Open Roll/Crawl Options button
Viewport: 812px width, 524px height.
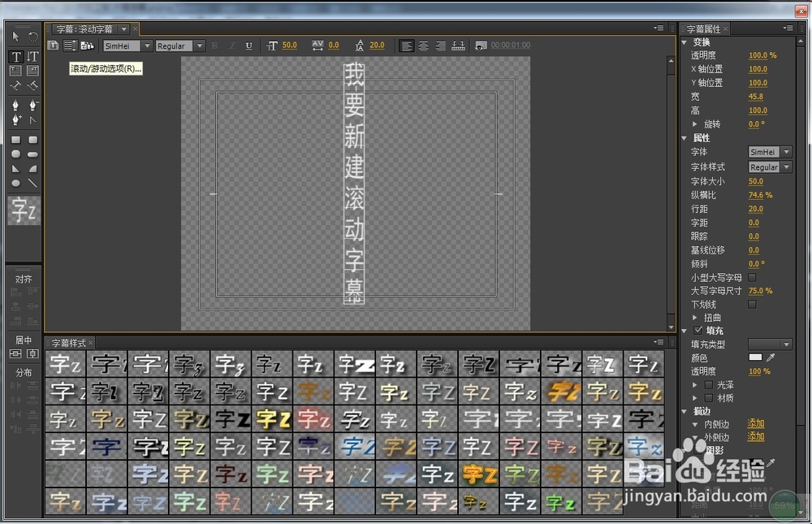[x=70, y=45]
